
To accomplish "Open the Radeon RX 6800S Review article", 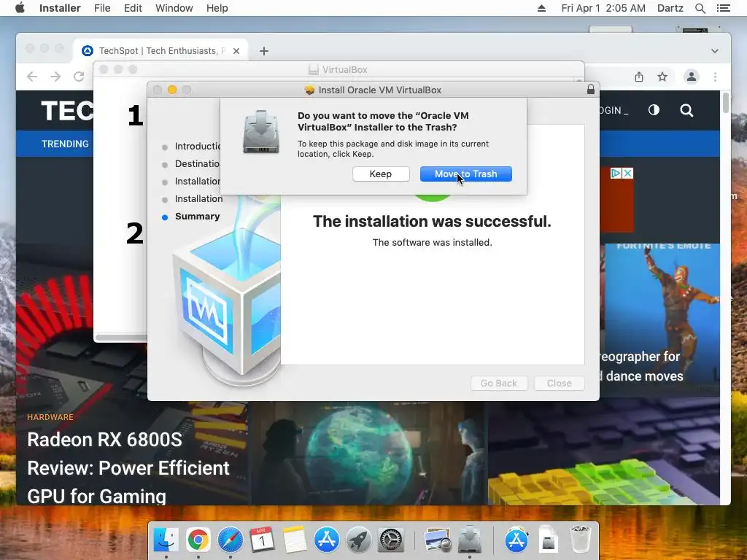I will 128,467.
